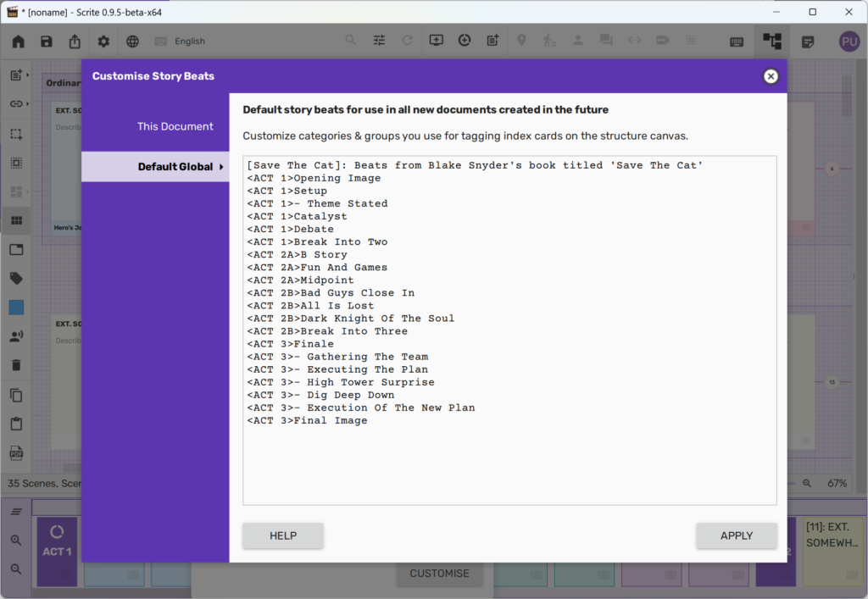The width and height of the screenshot is (868, 599).
Task: Click the add new scene sidebar icon
Action: 17,75
